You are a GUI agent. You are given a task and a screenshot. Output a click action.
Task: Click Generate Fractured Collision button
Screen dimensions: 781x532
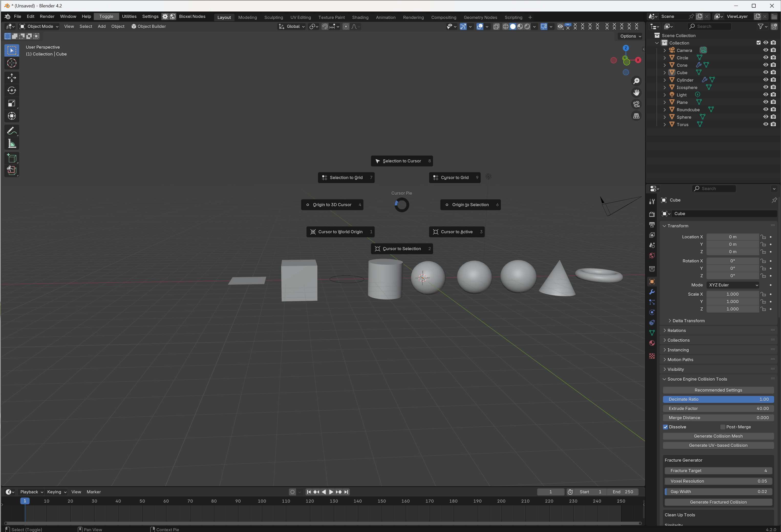coord(719,502)
